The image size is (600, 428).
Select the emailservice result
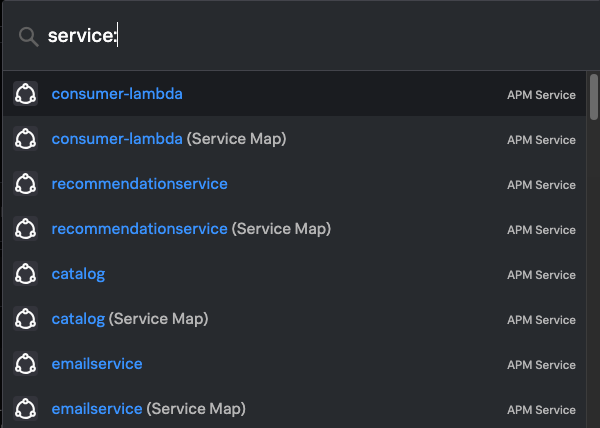[97, 364]
